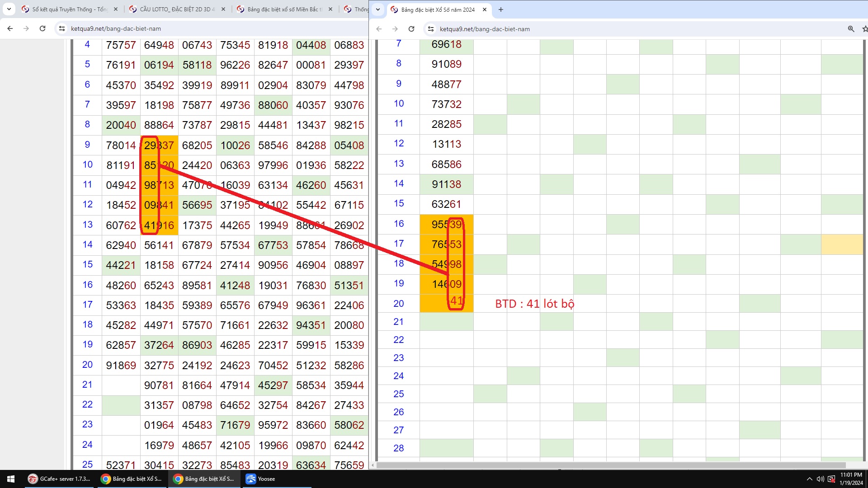Open GCafe+ server taskbar item

[60, 479]
